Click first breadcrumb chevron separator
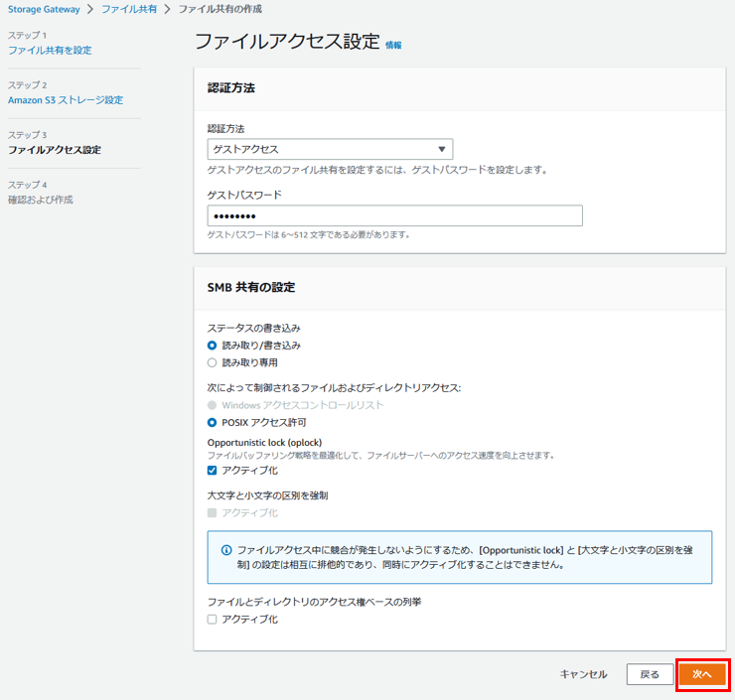 click(90, 9)
